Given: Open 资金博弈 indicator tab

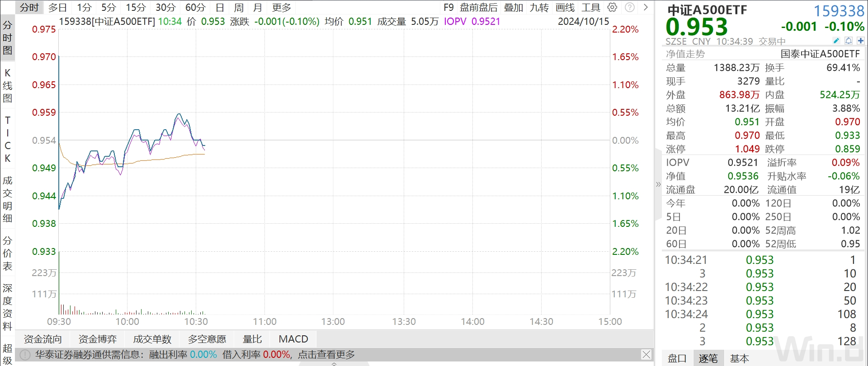Looking at the screenshot, I should tap(98, 339).
